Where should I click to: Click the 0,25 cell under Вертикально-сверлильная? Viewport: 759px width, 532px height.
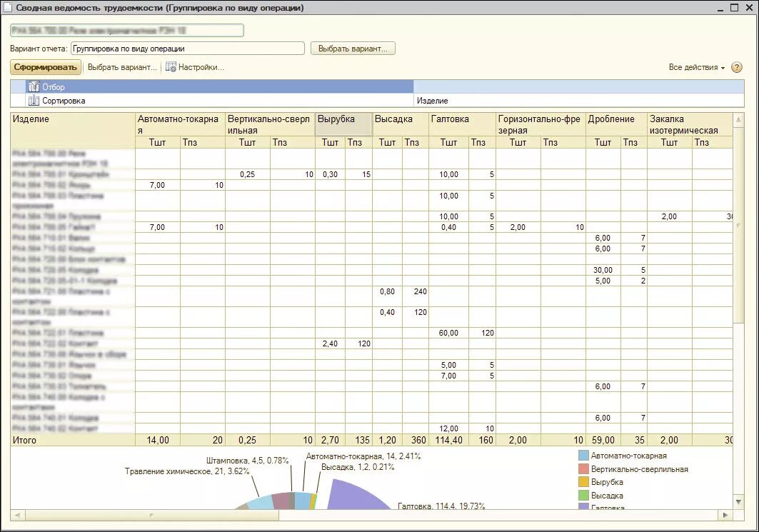tap(247, 174)
